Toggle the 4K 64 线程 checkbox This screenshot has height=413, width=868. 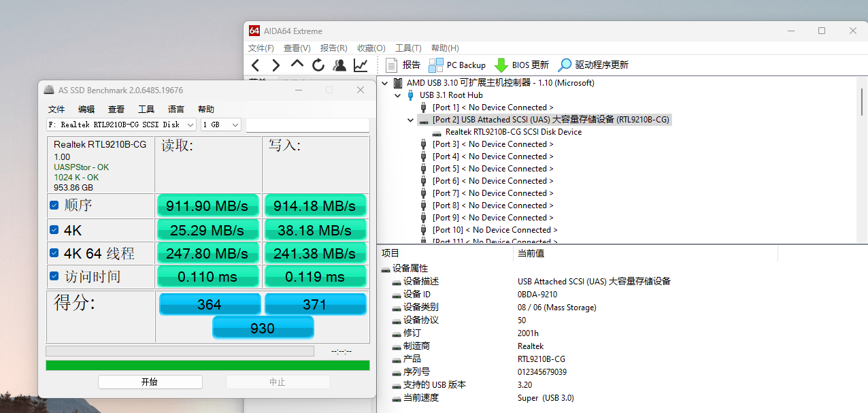pyautogui.click(x=54, y=253)
